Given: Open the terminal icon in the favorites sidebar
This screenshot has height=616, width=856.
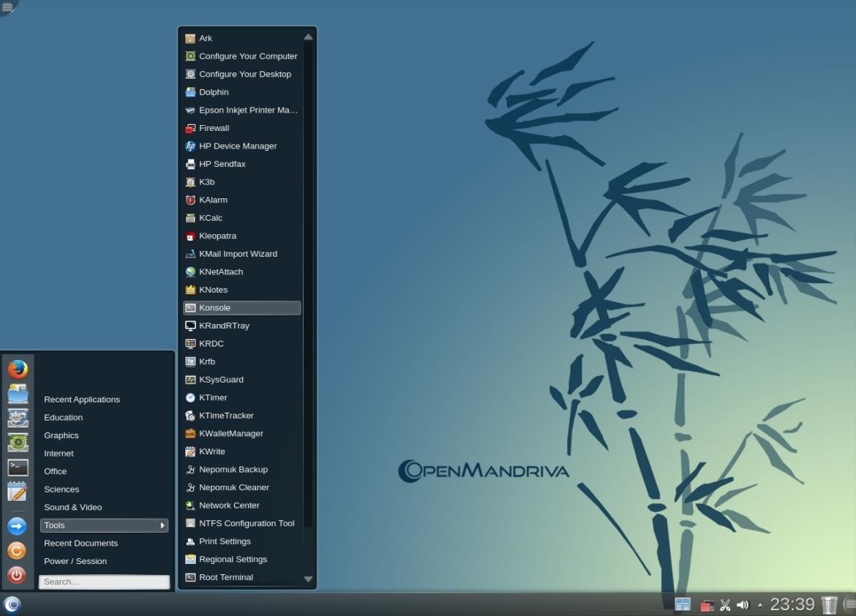Looking at the screenshot, I should coord(18,467).
